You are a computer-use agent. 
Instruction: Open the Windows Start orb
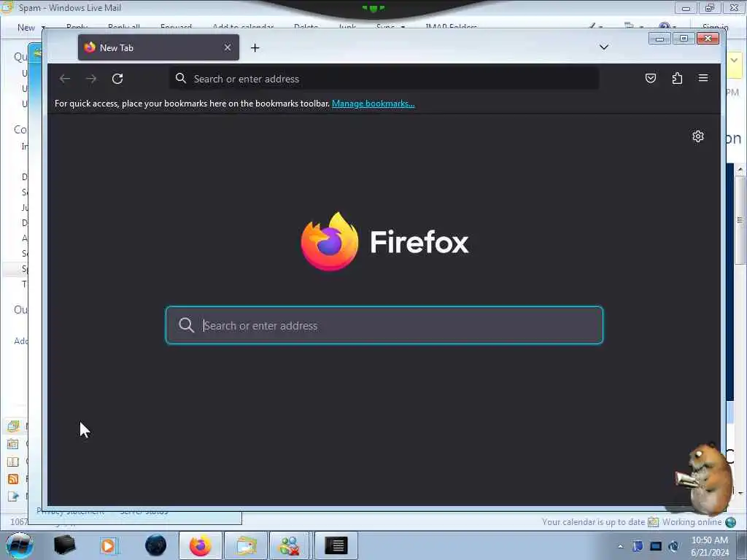pyautogui.click(x=19, y=545)
